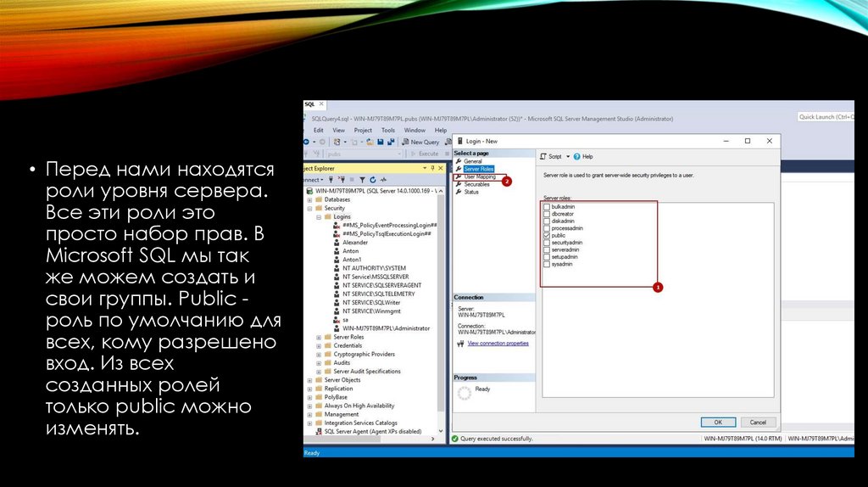
Task: Close the SQL tab
Action: (321, 104)
